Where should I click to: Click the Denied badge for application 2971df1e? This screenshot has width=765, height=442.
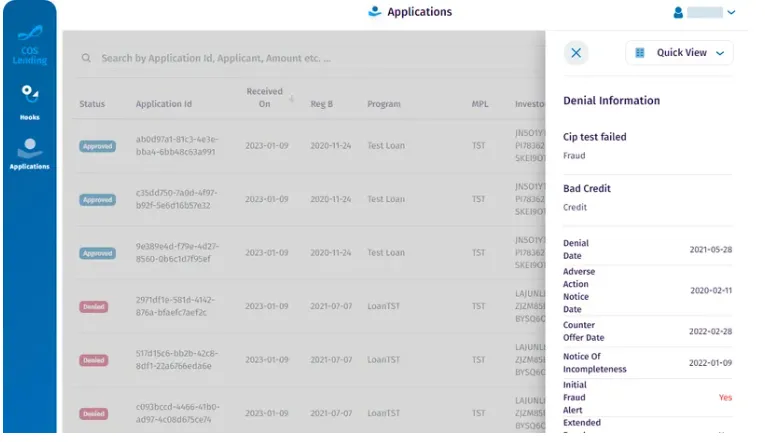[94, 307]
